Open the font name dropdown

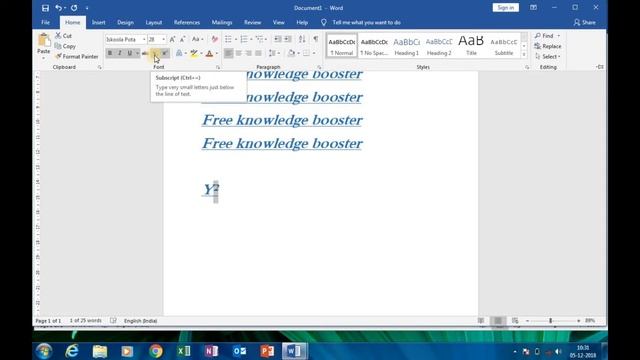point(144,39)
